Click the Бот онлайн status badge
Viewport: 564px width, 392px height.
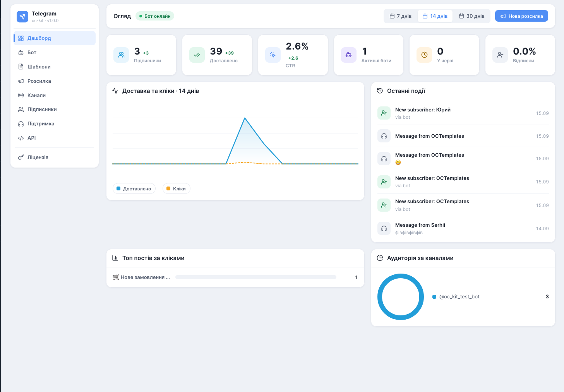(x=155, y=16)
